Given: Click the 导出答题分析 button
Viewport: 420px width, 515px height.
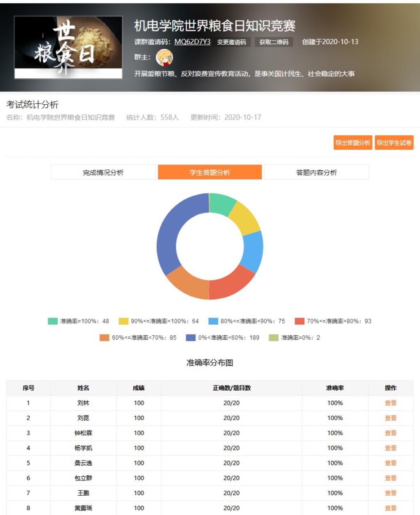Looking at the screenshot, I should (353, 144).
